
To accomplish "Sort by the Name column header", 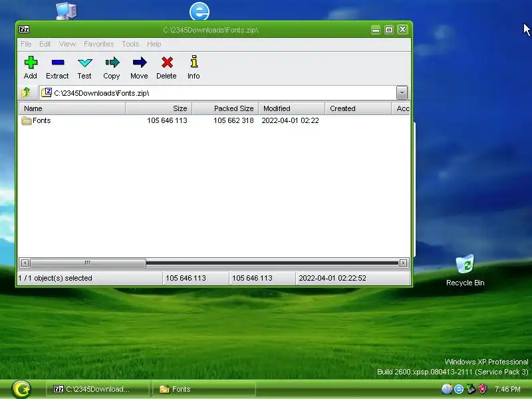I will tap(72, 108).
